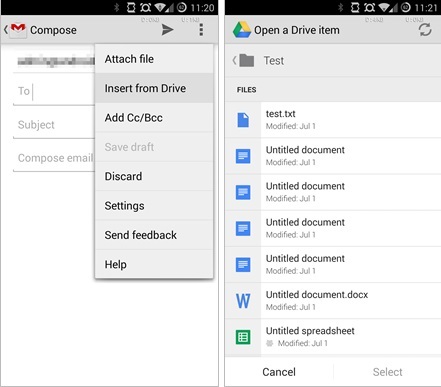The width and height of the screenshot is (441, 387).
Task: Choose Discard from the menu
Action: pyautogui.click(x=154, y=176)
